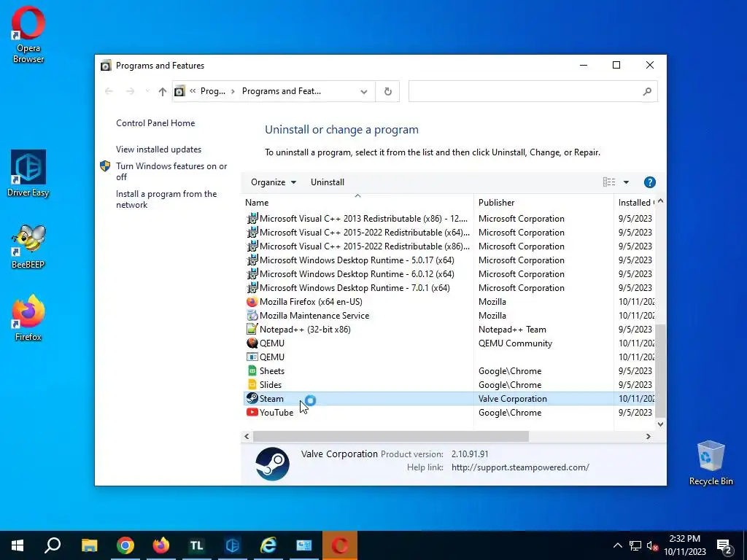Select Microsoft Visual C++ 2013 Redistributable row
The width and height of the screenshot is (747, 560).
coord(449,219)
